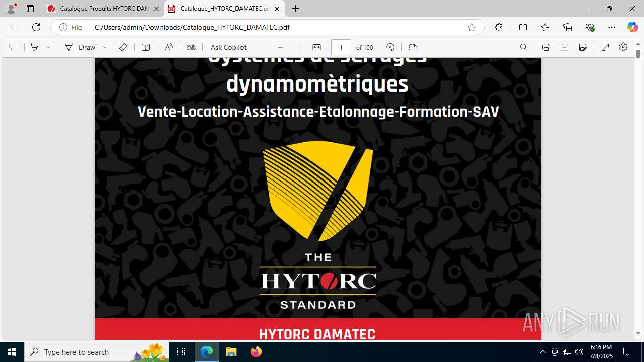
Task: Open the Copilot sidebar
Action: [632, 27]
